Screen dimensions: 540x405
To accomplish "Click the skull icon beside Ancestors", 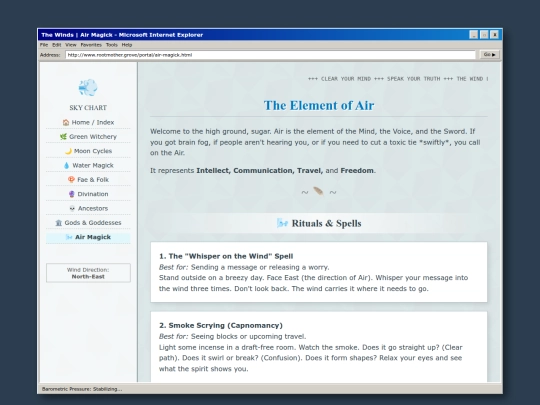I will click(x=72, y=209).
